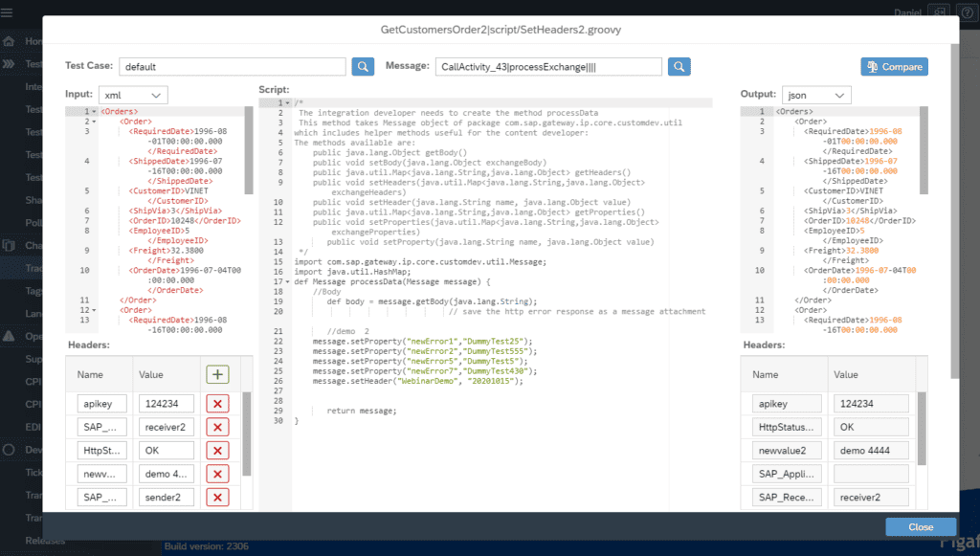Click input value field containing 124234
The height and width of the screenshot is (556, 980).
(167, 404)
